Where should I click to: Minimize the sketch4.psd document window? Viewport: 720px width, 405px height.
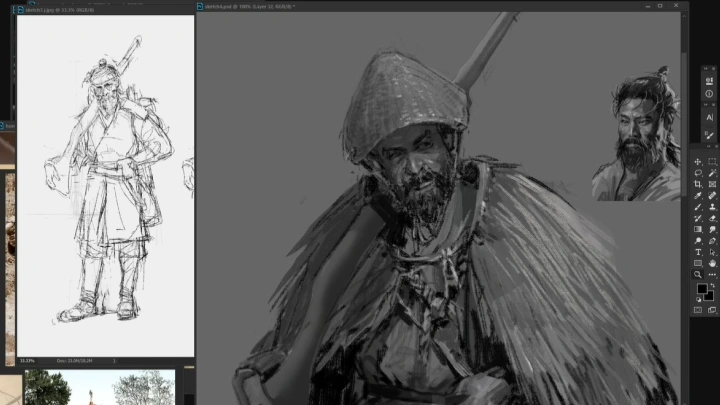pos(648,6)
